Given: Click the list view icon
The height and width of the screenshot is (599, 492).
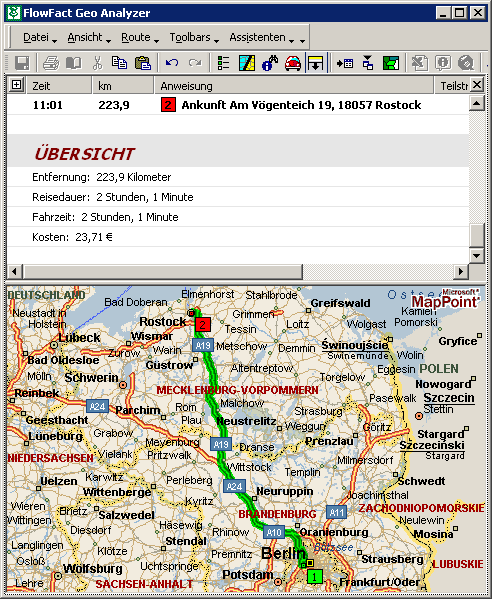Looking at the screenshot, I should pyautogui.click(x=223, y=63).
